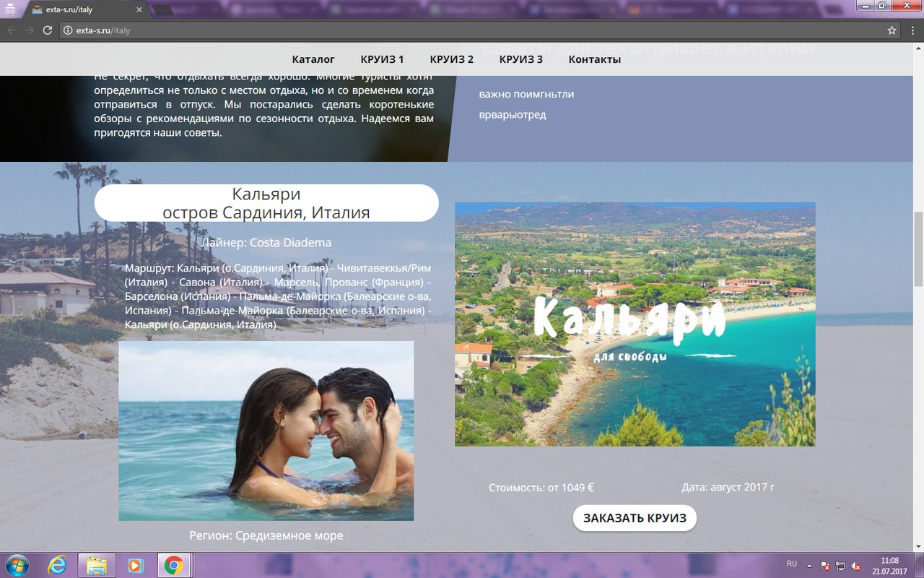Click the Кальяри остров Сардиния heading pill
Image resolution: width=924 pixels, height=578 pixels.
[266, 203]
